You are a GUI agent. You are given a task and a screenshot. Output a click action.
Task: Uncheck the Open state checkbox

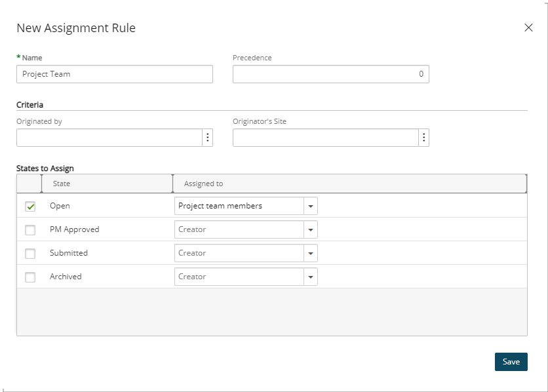(30, 206)
